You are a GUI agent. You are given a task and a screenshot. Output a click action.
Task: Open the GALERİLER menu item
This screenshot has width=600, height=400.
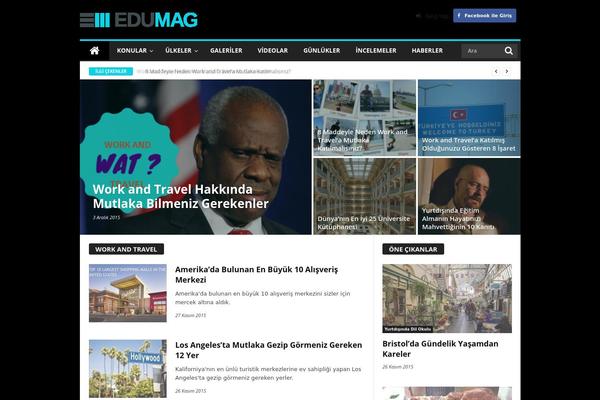point(226,51)
